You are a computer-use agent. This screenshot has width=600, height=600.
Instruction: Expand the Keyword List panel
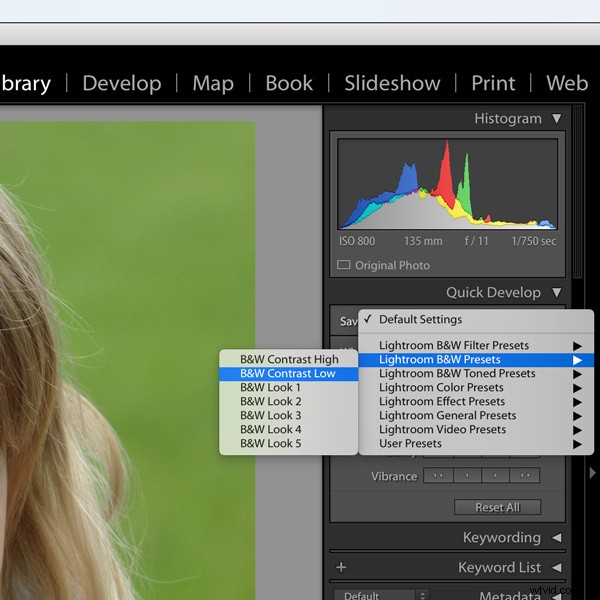[557, 567]
